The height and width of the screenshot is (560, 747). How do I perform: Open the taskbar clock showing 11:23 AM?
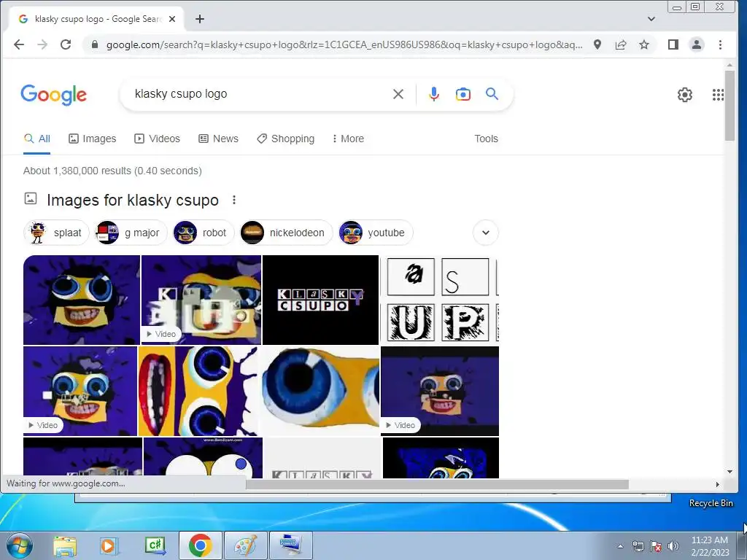[710, 546]
